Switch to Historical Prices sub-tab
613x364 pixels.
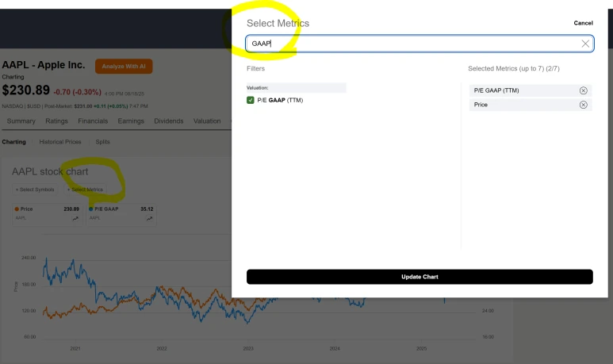click(59, 141)
